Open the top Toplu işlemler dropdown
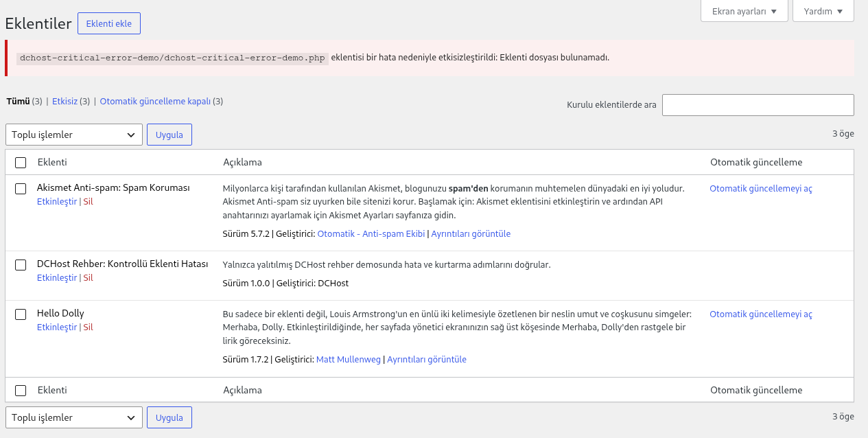The height and width of the screenshot is (438, 868). pos(74,135)
